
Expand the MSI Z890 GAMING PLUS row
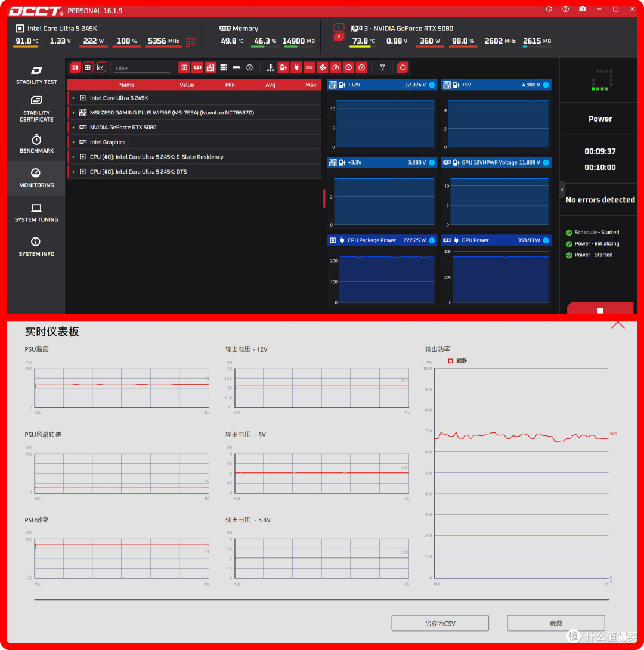pyautogui.click(x=73, y=113)
